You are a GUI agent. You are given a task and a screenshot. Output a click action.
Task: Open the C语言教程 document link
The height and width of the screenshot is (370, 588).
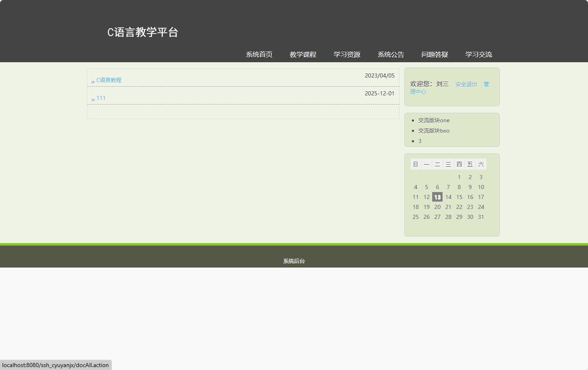pyautogui.click(x=109, y=80)
